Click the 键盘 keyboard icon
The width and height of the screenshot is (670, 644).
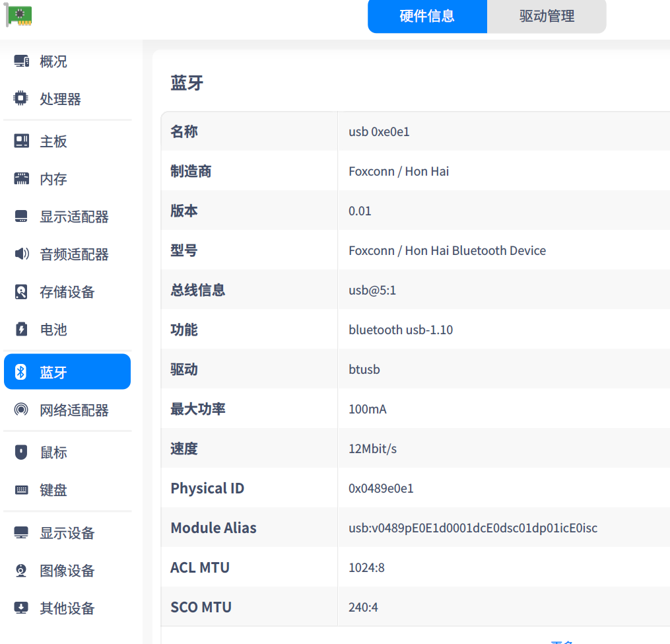click(x=21, y=489)
